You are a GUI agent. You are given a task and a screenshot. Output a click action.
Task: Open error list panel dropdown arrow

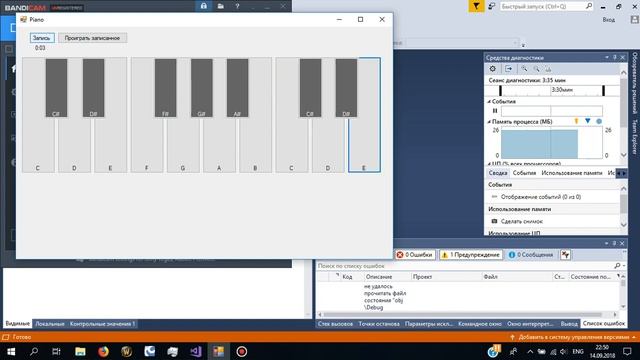coord(607,243)
